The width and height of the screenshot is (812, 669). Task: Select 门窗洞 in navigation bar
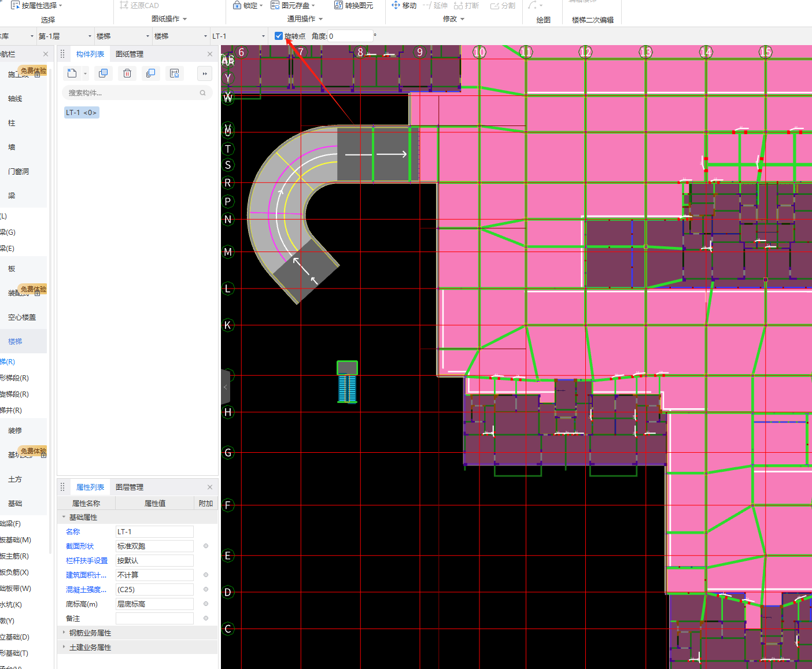point(19,172)
